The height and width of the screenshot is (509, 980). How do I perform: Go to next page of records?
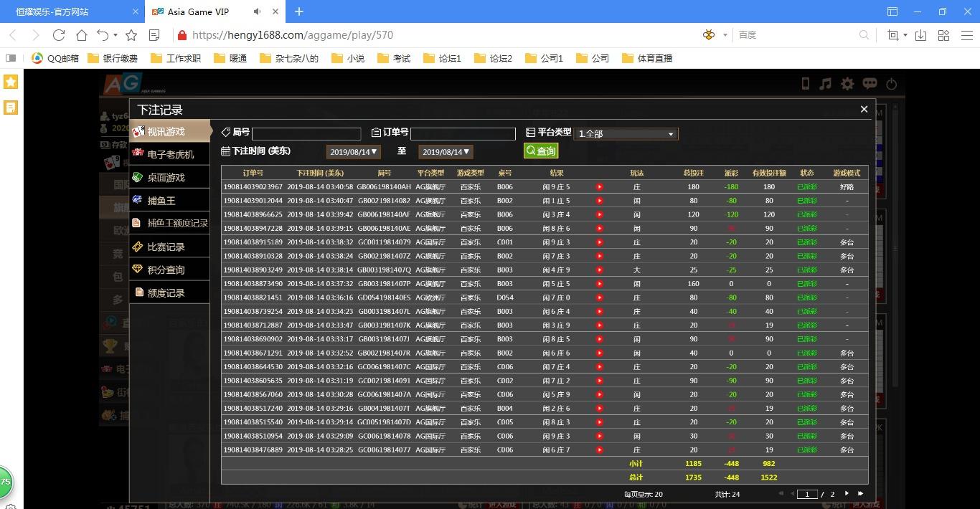[847, 493]
